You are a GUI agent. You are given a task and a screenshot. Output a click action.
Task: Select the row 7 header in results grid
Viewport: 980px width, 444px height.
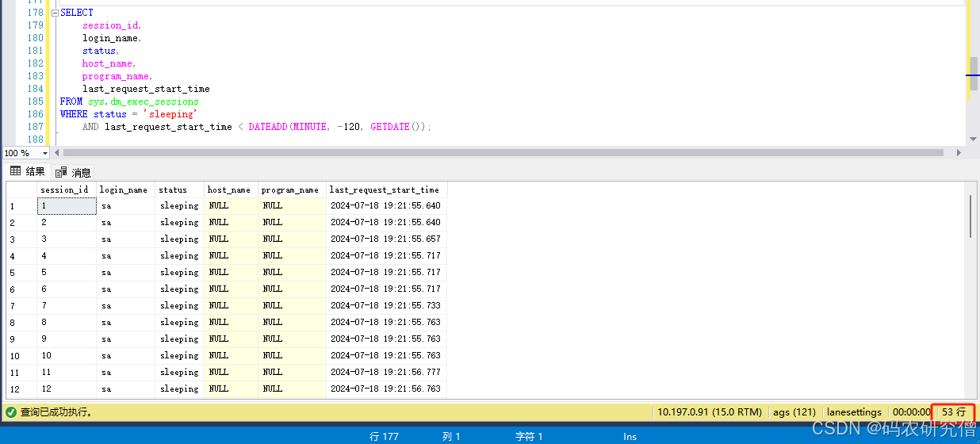[21, 306]
